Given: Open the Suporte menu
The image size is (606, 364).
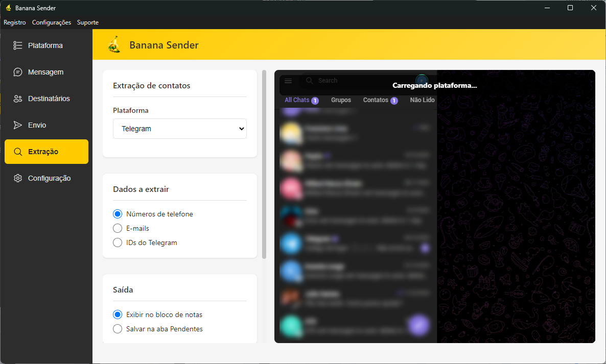Looking at the screenshot, I should point(88,22).
